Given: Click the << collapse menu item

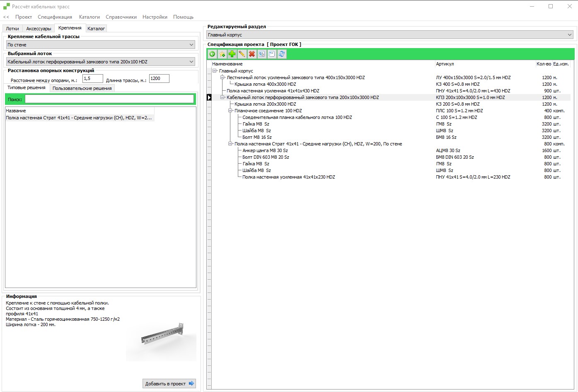Looking at the screenshot, I should point(6,17).
